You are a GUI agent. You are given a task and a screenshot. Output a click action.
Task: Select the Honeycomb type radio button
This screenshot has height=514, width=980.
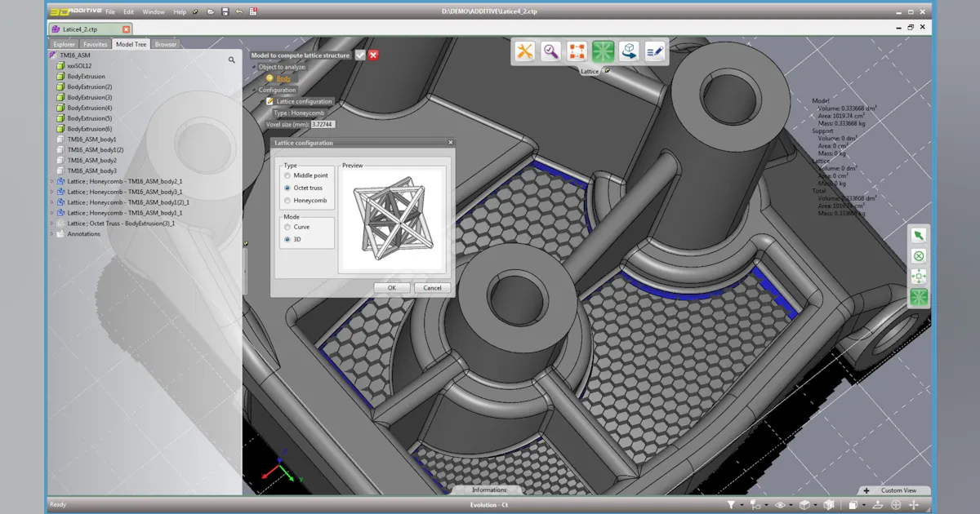(287, 201)
